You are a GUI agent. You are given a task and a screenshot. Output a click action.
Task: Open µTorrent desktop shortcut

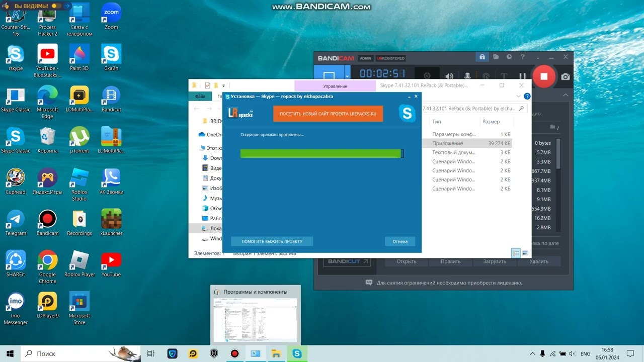coord(79,140)
